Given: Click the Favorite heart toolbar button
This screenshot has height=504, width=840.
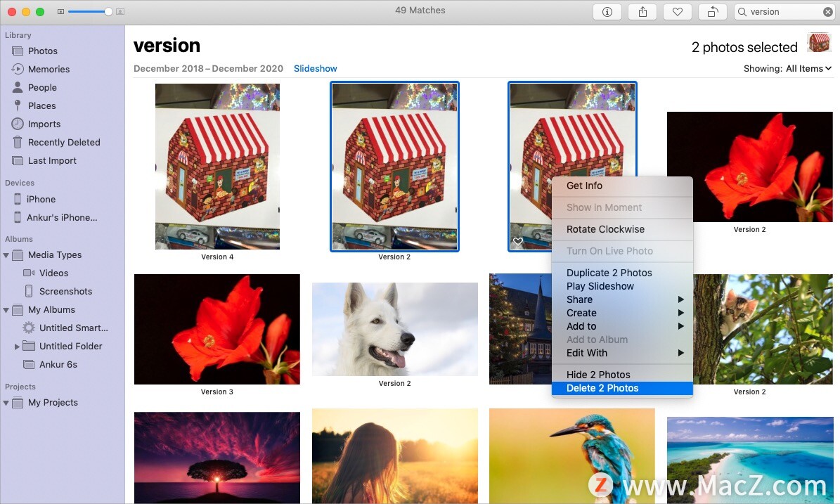Looking at the screenshot, I should [677, 12].
